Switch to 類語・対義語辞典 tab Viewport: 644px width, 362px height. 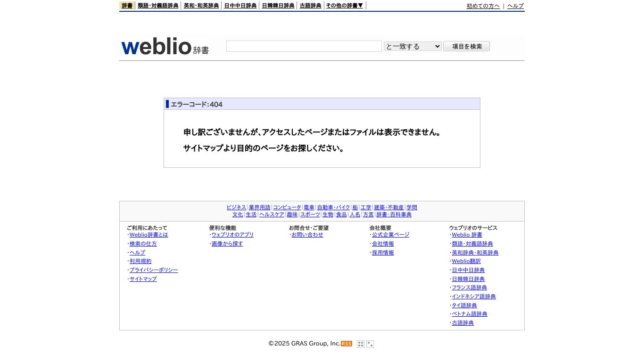(158, 6)
